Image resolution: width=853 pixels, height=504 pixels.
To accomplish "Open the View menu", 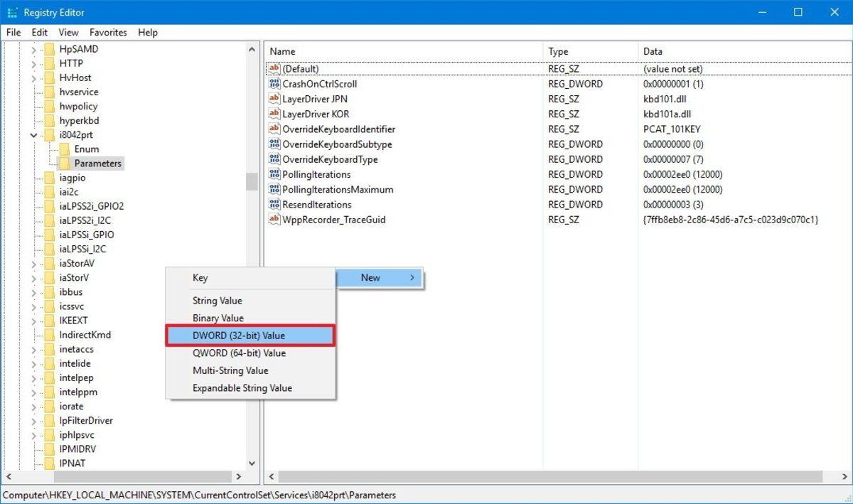I will coord(68,32).
